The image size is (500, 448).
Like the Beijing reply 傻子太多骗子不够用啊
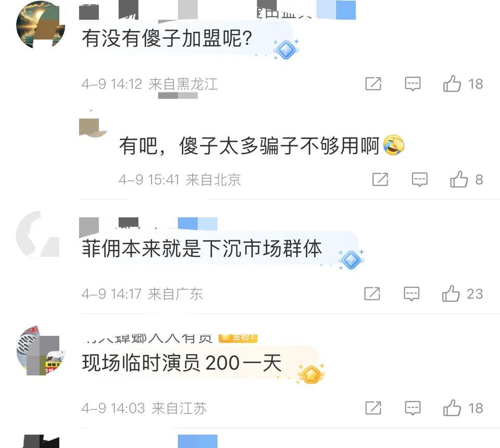459,180
